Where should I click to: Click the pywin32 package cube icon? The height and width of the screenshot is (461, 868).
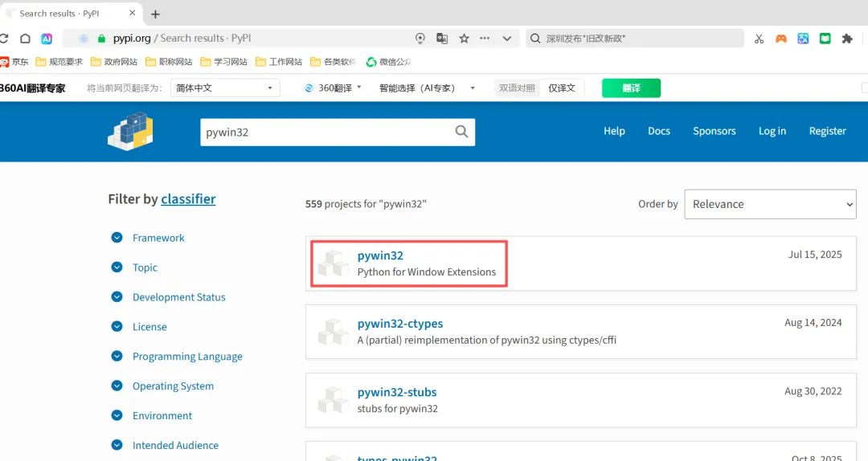click(334, 263)
